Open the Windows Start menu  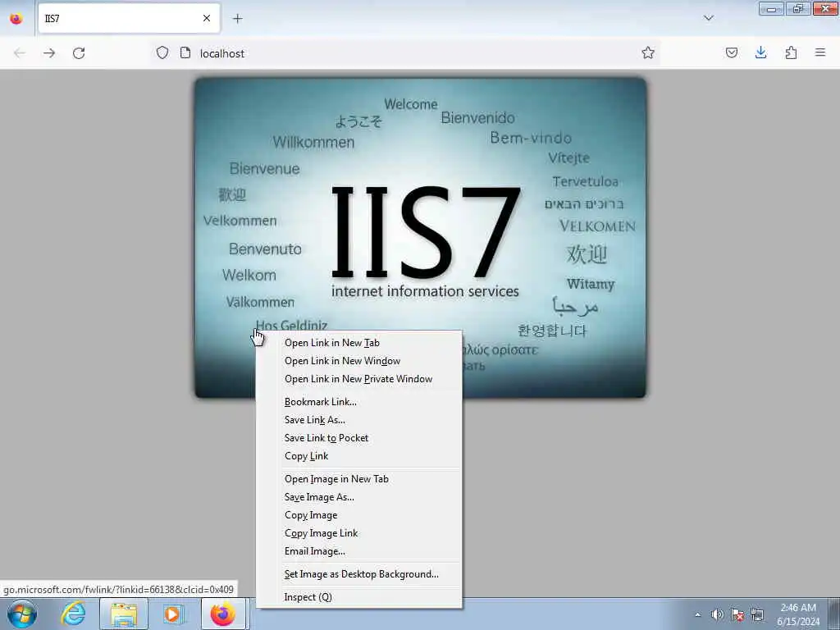(x=22, y=614)
